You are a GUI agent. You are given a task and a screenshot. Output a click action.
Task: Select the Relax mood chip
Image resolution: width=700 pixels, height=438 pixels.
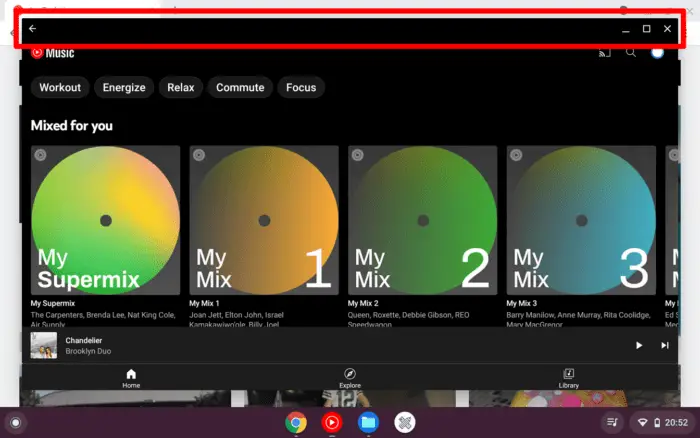coord(181,88)
